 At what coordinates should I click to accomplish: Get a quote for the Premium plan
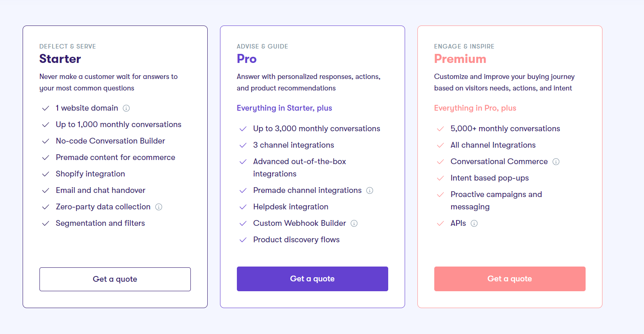pos(510,279)
